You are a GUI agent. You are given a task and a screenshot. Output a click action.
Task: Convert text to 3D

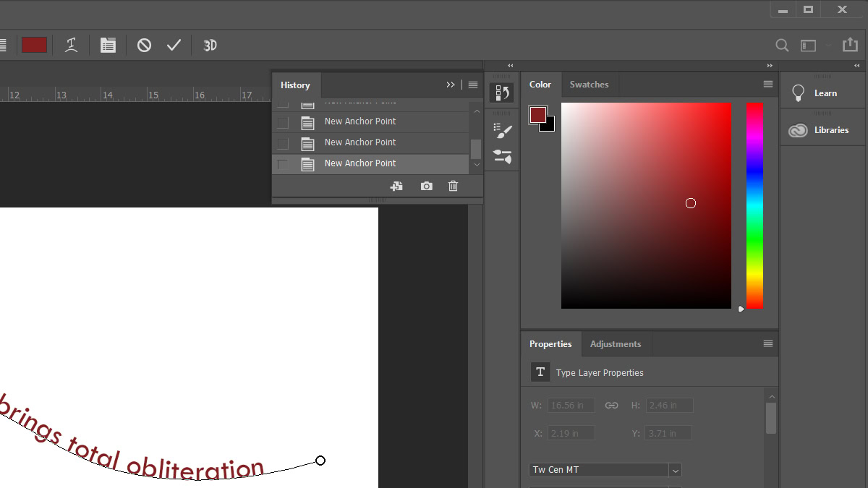click(x=210, y=45)
